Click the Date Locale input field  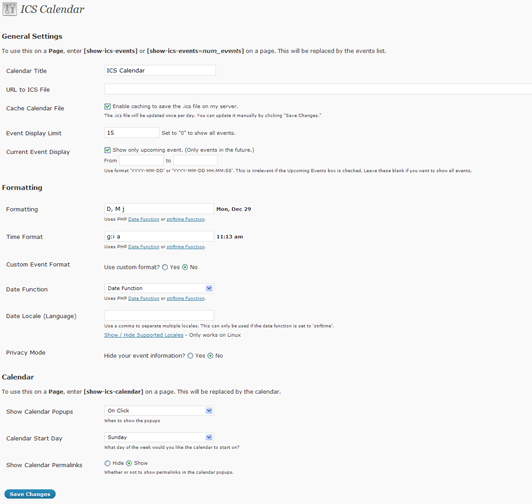[159, 315]
